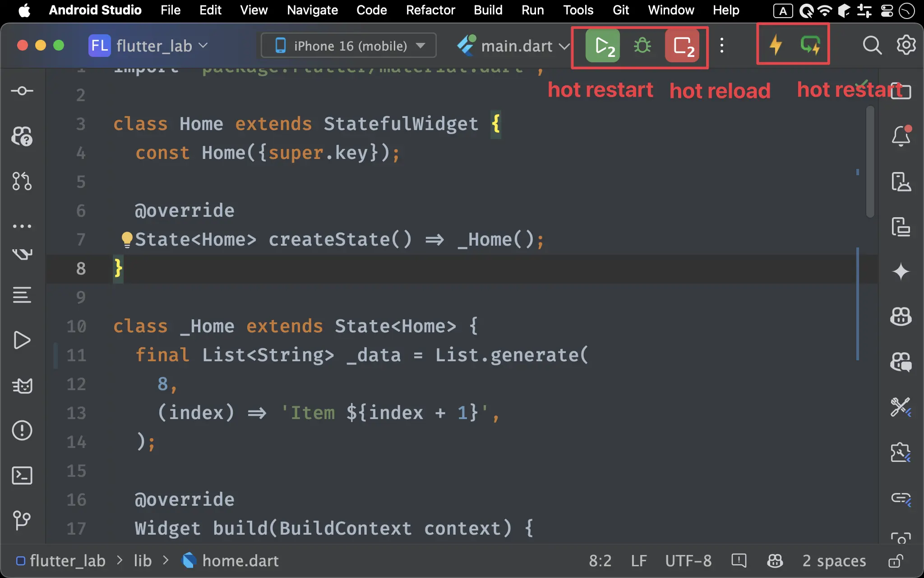Viewport: 924px width, 578px height.
Task: Open the Logcat tool window
Action: click(x=22, y=386)
